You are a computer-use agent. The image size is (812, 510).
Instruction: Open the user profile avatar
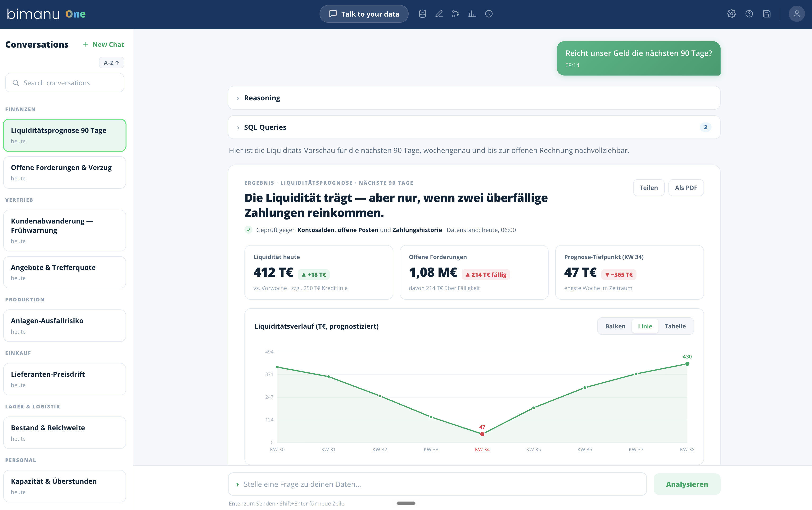pyautogui.click(x=797, y=14)
